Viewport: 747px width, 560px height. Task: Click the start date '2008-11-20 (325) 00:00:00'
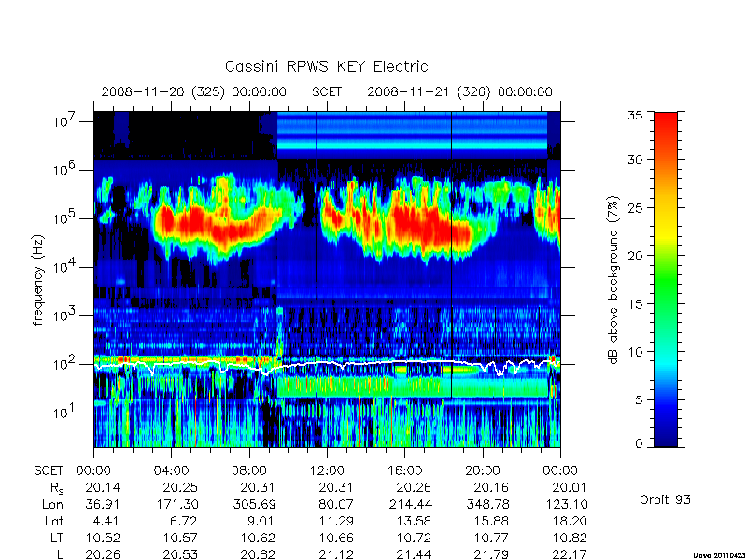click(193, 91)
